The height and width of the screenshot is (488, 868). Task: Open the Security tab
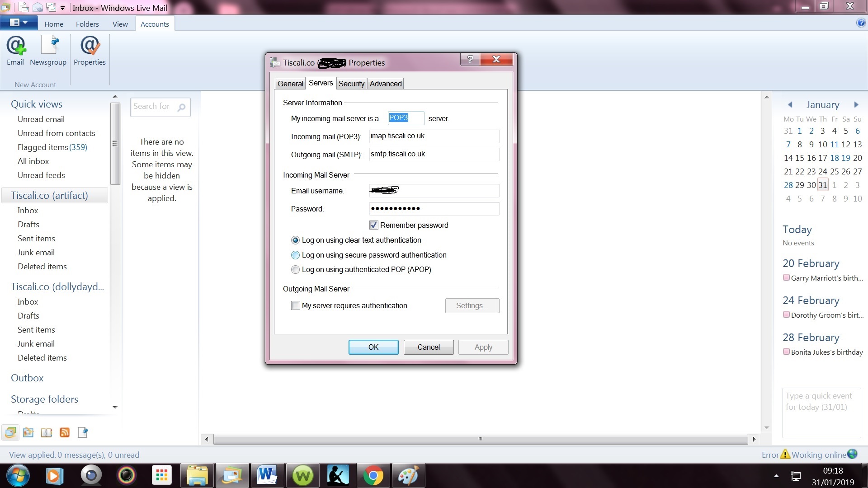(x=351, y=84)
